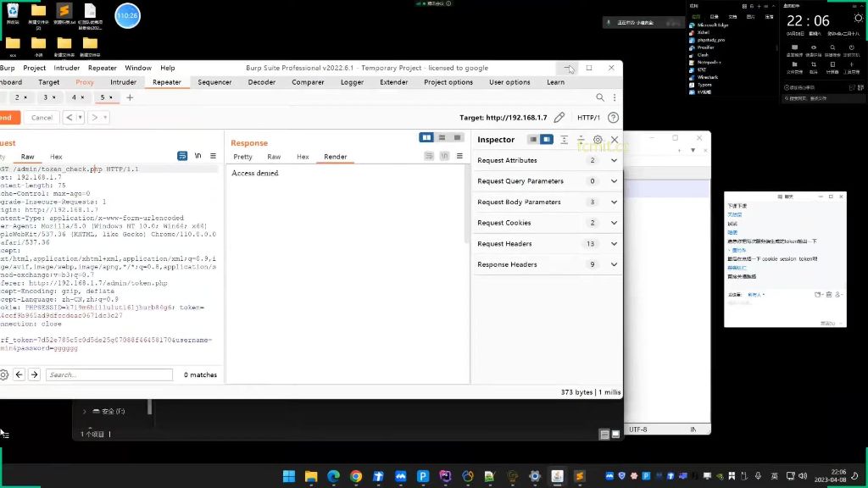The width and height of the screenshot is (868, 488).
Task: Open forward history dropdown arrow
Action: click(105, 117)
